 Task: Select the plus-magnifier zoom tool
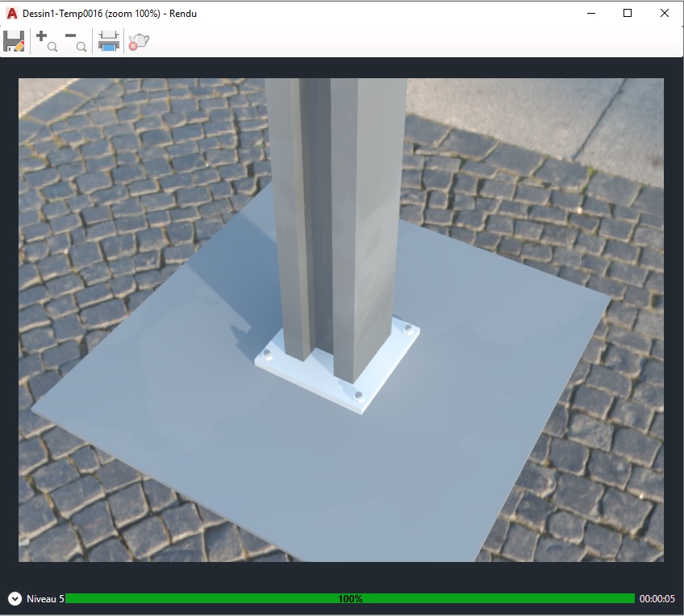45,41
